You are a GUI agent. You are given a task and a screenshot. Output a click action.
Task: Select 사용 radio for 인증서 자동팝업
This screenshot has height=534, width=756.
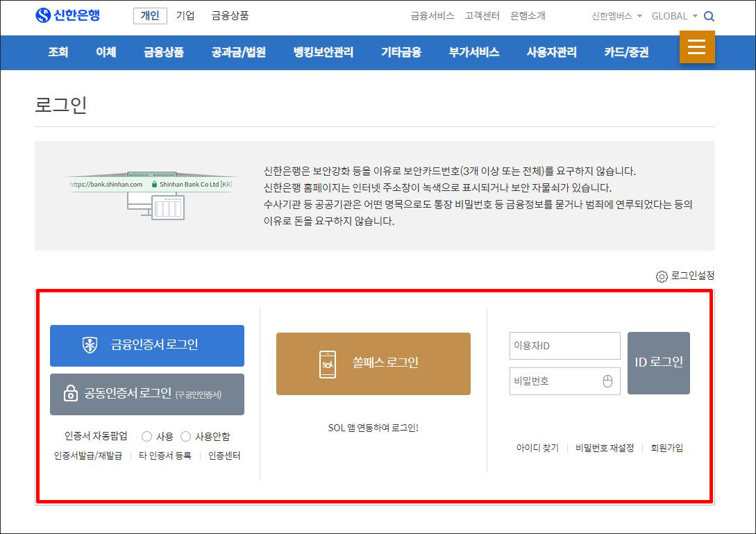146,437
